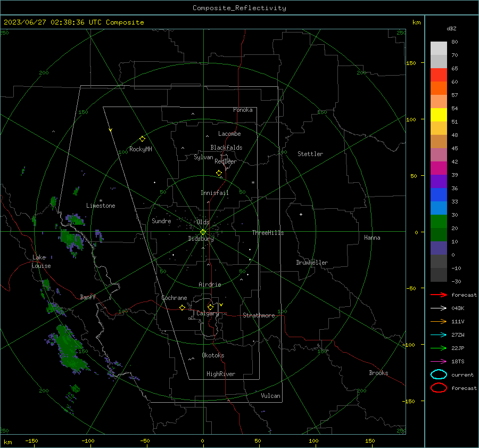The width and height of the screenshot is (479, 448).
Task: Click the 42 dBZ magenta swatch
Action: pyautogui.click(x=439, y=168)
